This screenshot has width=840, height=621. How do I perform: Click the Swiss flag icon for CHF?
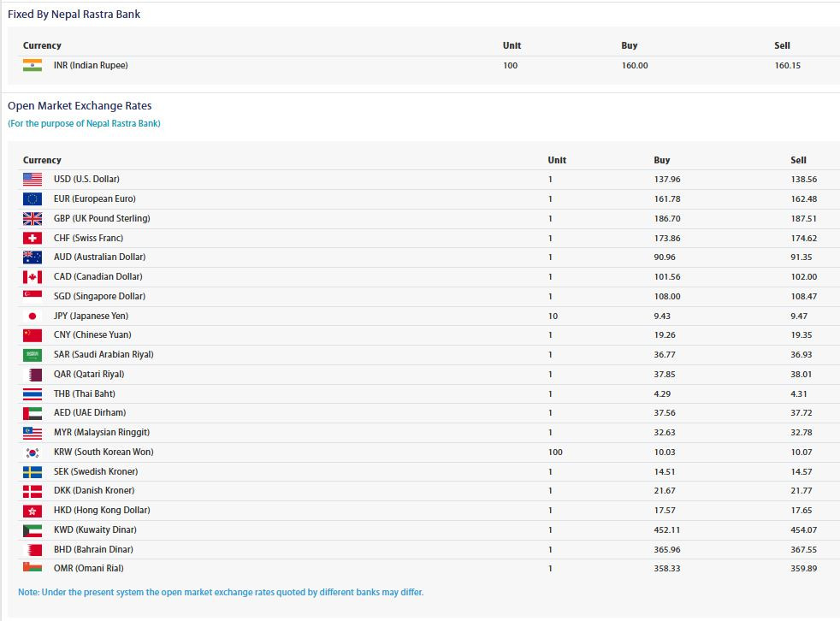click(33, 238)
